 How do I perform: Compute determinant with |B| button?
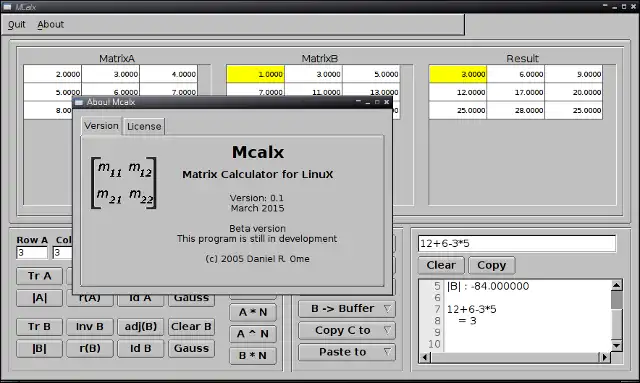click(40, 349)
